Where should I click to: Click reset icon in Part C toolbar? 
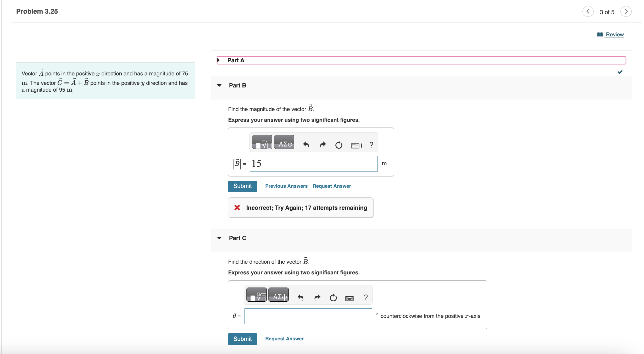333,298
